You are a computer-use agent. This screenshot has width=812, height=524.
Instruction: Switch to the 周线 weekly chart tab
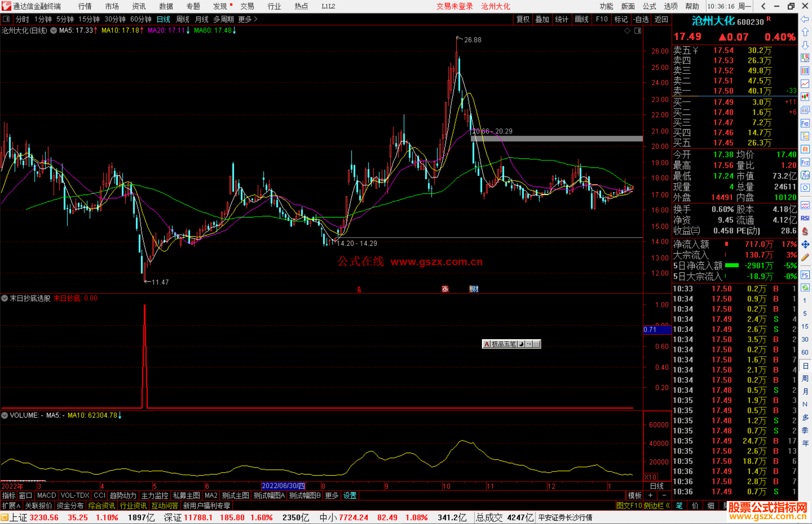pyautogui.click(x=182, y=19)
